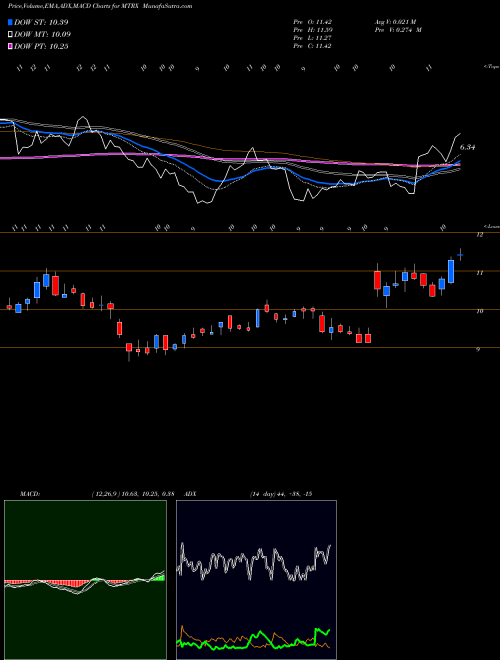
Task: Click the 'Pre C: 11.42' value
Action: pos(312,46)
